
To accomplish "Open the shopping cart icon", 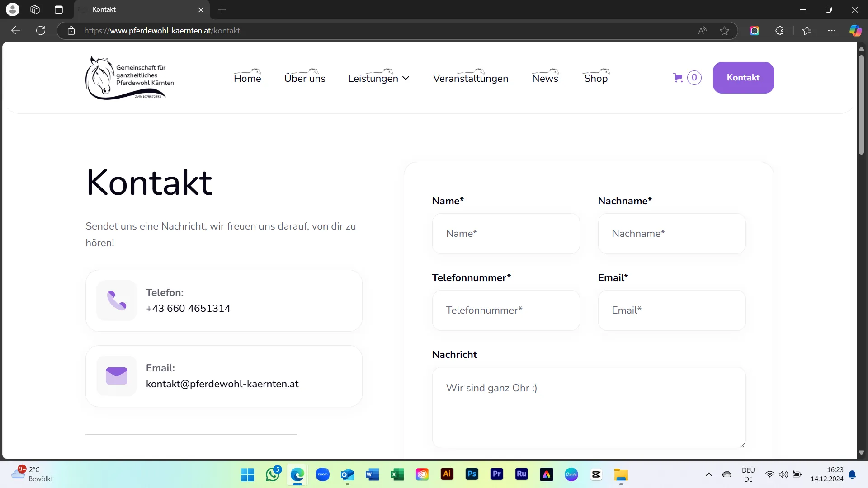I will [x=678, y=78].
